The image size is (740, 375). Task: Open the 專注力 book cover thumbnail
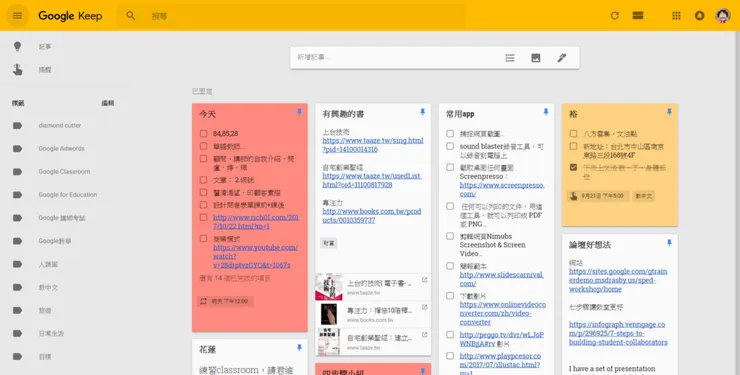pyautogui.click(x=328, y=314)
